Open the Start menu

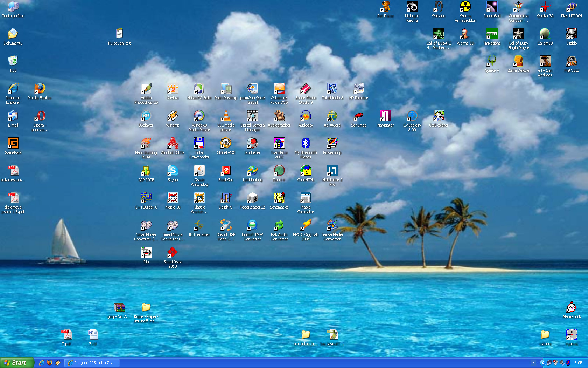[17, 363]
